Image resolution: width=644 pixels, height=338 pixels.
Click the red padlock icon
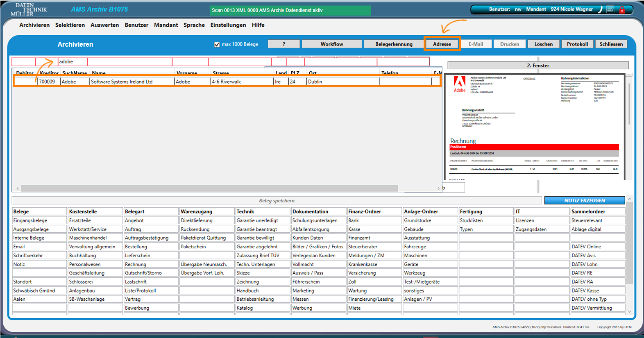pos(622,9)
